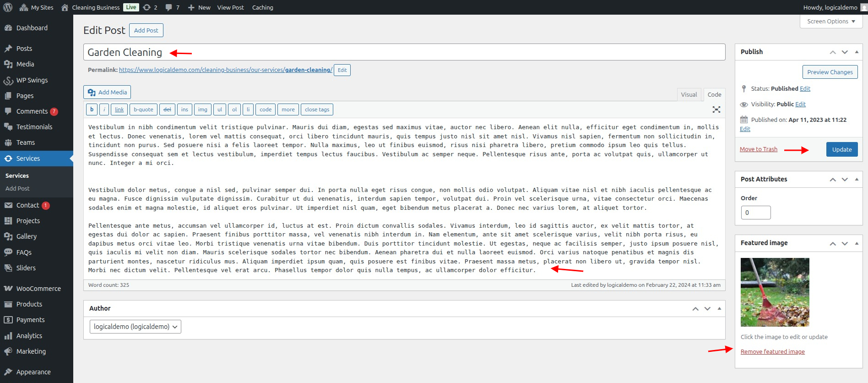Open the Caching menu in admin bar
The height and width of the screenshot is (383, 868).
[x=262, y=7]
